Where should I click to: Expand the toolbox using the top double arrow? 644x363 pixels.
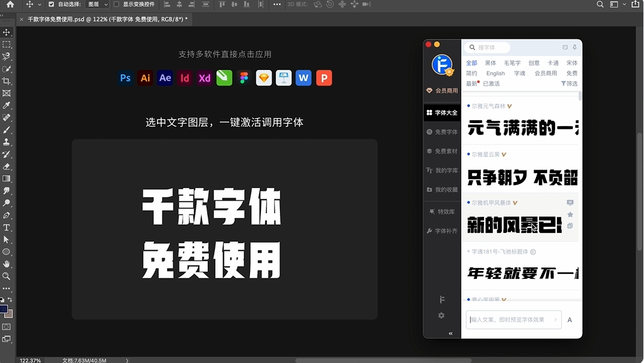coord(2,16)
